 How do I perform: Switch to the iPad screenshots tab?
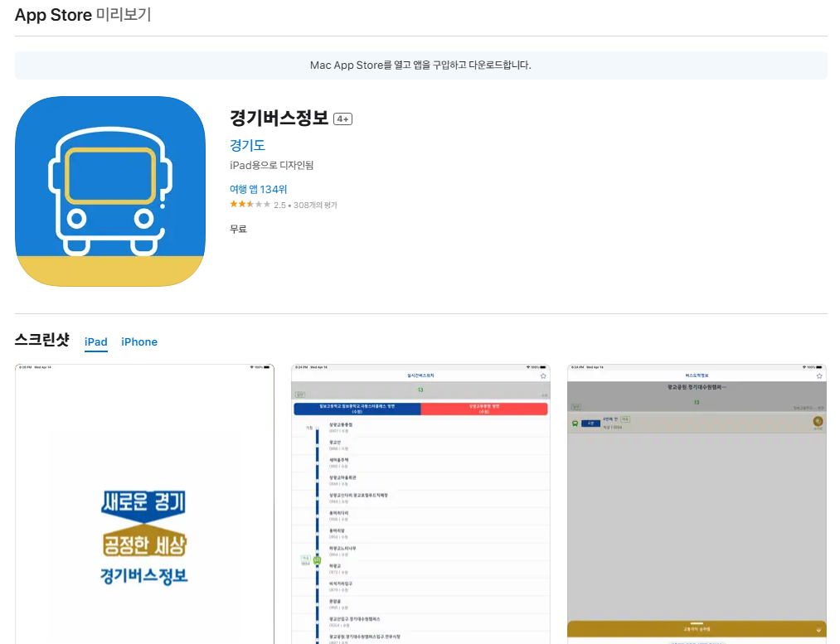96,341
